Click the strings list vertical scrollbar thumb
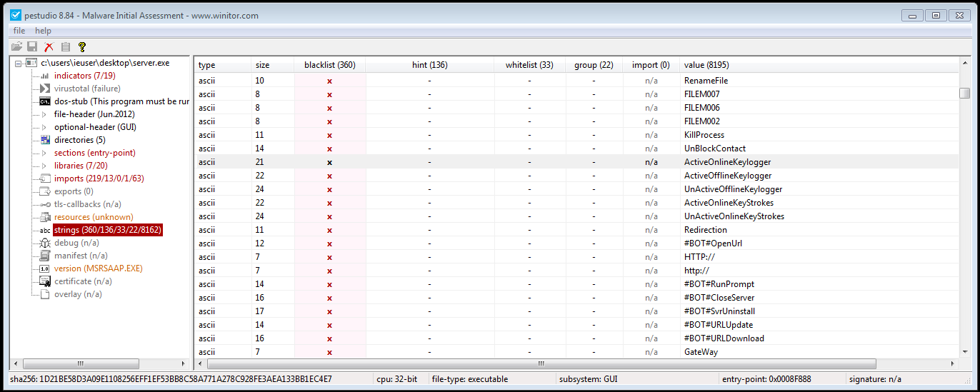 tap(965, 93)
